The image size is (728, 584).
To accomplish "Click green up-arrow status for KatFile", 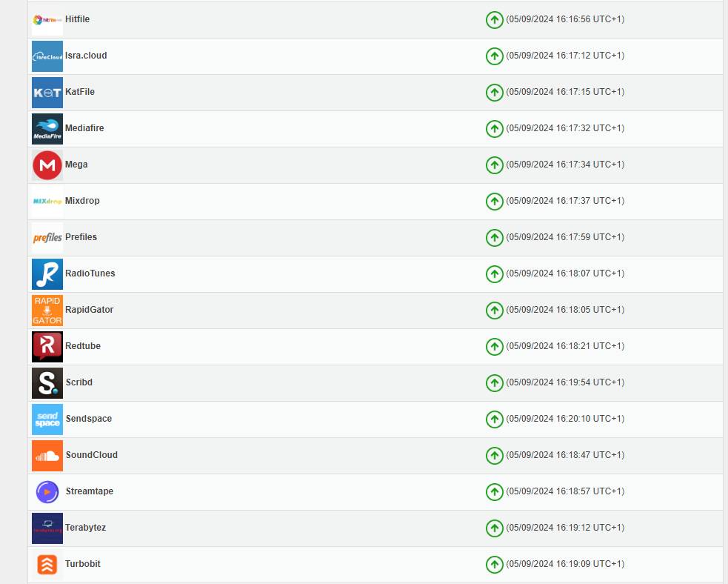I will pos(495,93).
